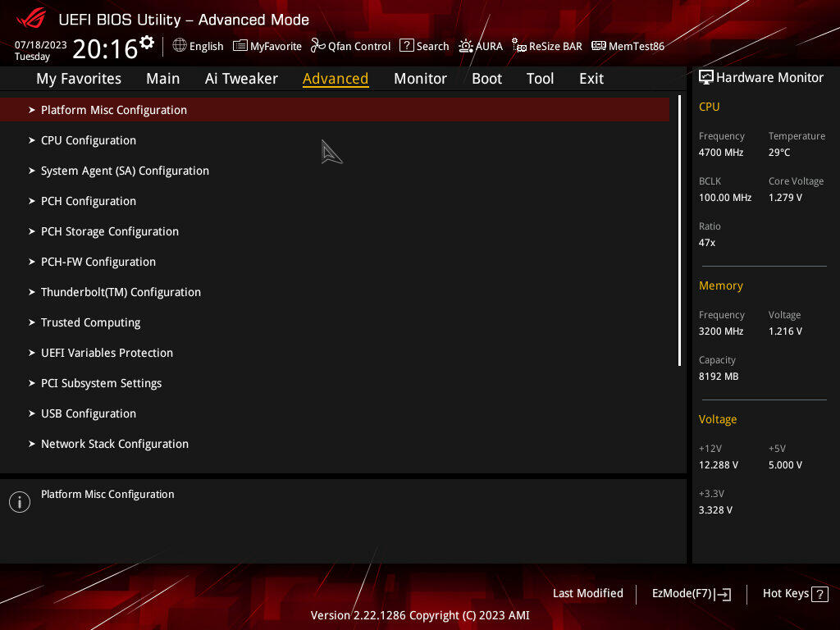Click the +3.3V value 3.328 V
This screenshot has height=630, width=840.
pyautogui.click(x=715, y=510)
